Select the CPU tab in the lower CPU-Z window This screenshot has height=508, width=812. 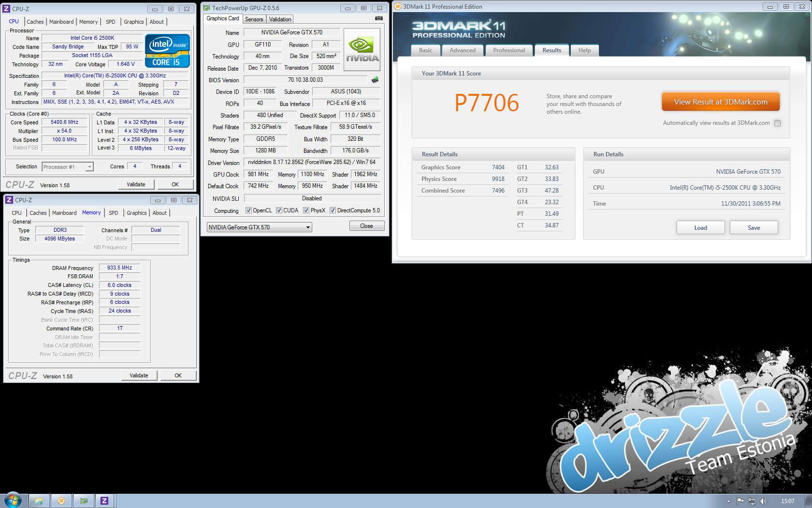point(17,213)
